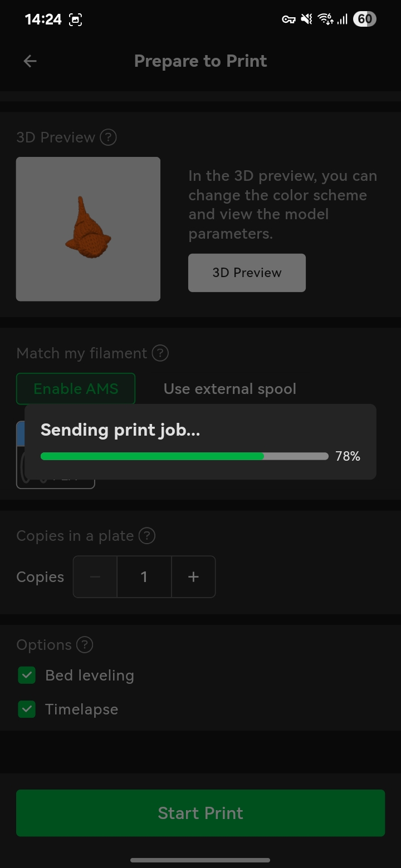Click the sending print job progress bar
Viewport: 401px width, 868px height.
(184, 456)
